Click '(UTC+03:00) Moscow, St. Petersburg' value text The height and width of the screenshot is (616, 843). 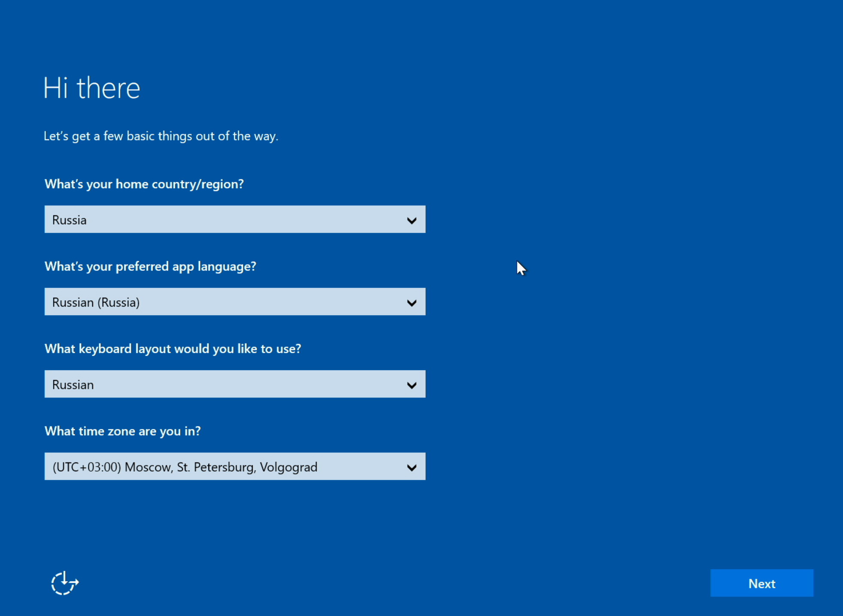click(x=184, y=467)
